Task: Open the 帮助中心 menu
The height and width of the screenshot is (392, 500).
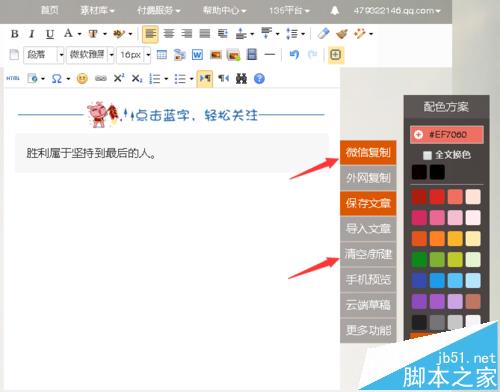Action: (224, 10)
